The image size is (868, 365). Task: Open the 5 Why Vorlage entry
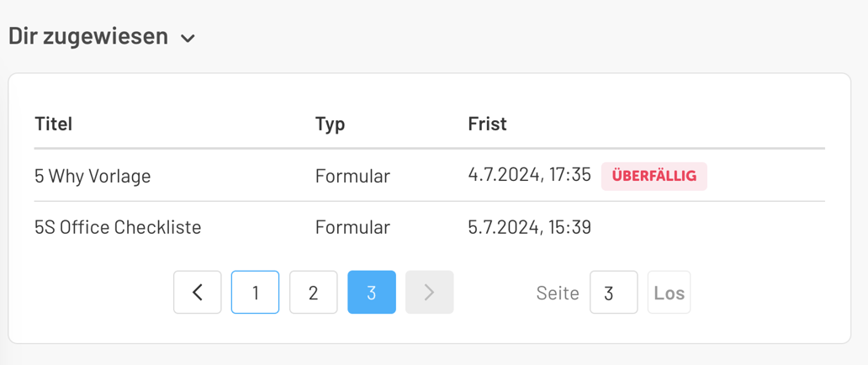click(93, 176)
